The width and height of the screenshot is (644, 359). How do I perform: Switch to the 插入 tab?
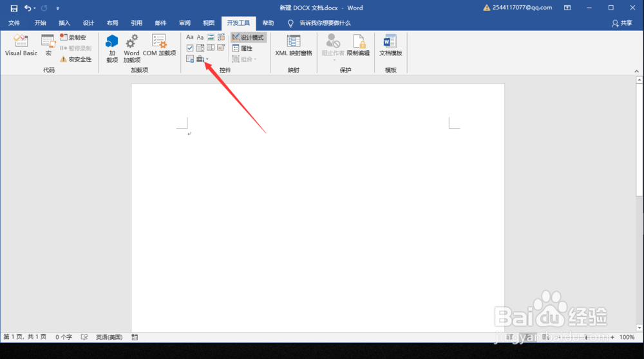coord(64,23)
